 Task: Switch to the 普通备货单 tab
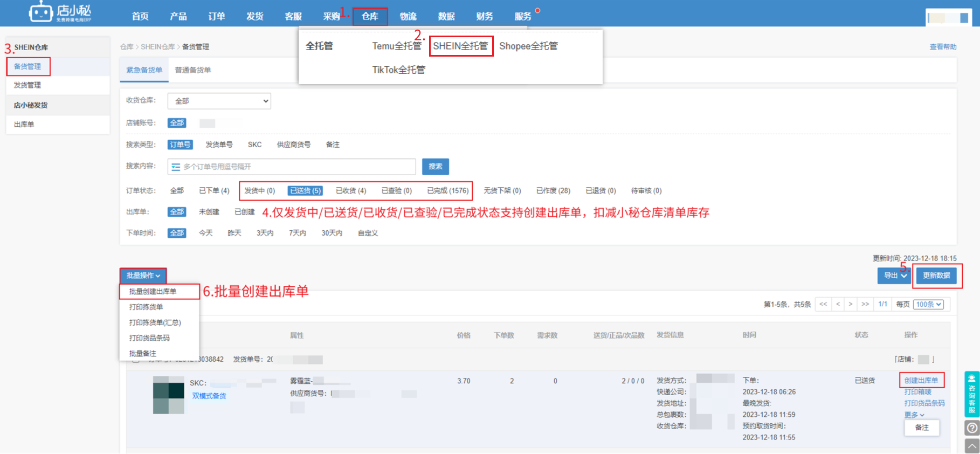pyautogui.click(x=192, y=70)
